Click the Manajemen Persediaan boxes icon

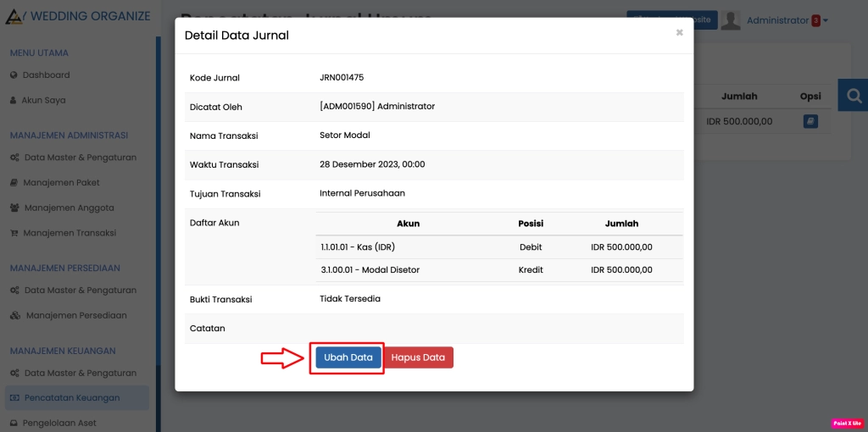coord(15,315)
